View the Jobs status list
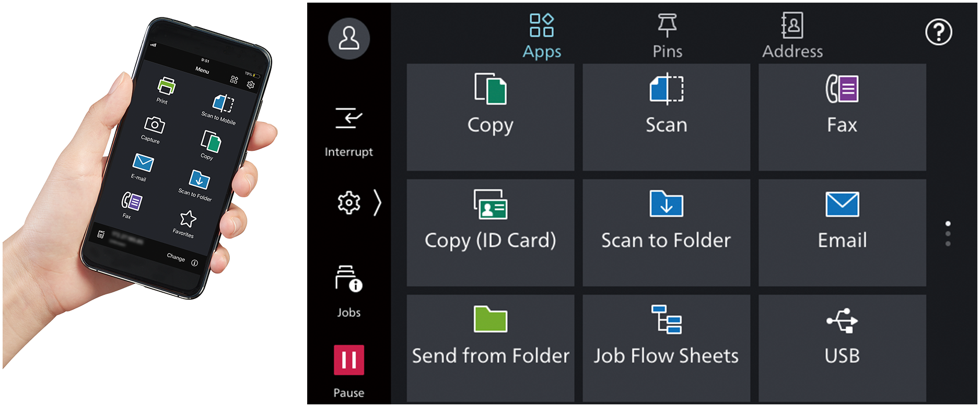 [348, 291]
